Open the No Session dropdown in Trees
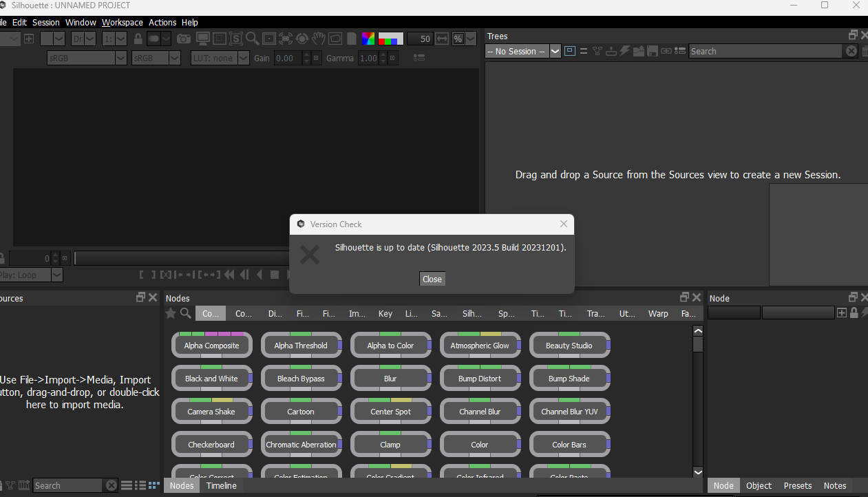Image resolution: width=868 pixels, height=497 pixels. pyautogui.click(x=523, y=51)
